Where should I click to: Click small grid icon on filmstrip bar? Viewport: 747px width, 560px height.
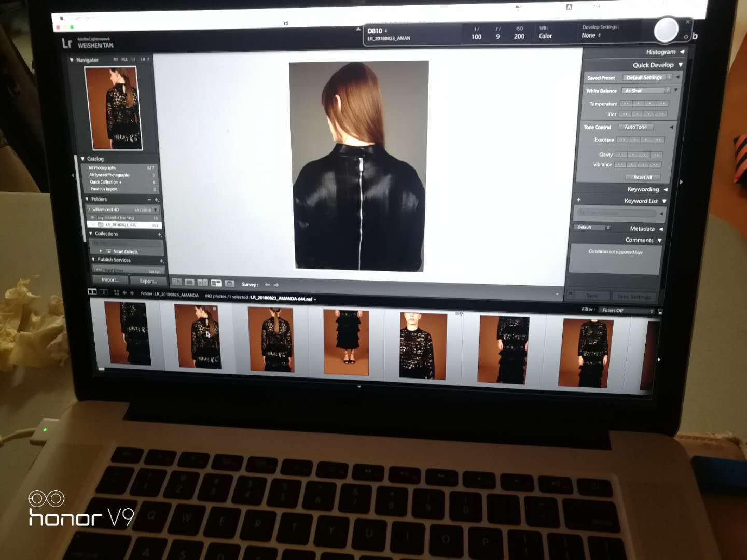click(x=116, y=293)
